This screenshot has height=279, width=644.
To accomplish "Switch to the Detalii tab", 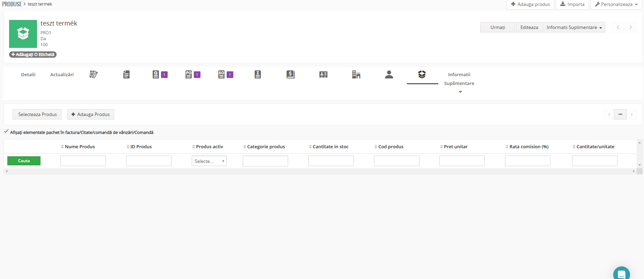I will pos(28,74).
